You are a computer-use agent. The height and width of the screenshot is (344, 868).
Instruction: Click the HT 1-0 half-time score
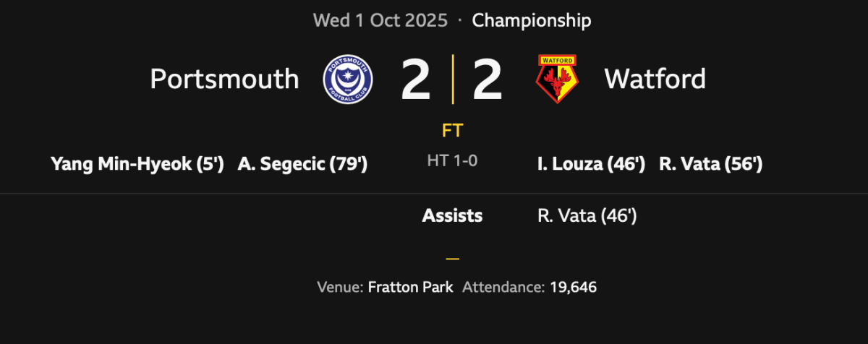pyautogui.click(x=453, y=161)
